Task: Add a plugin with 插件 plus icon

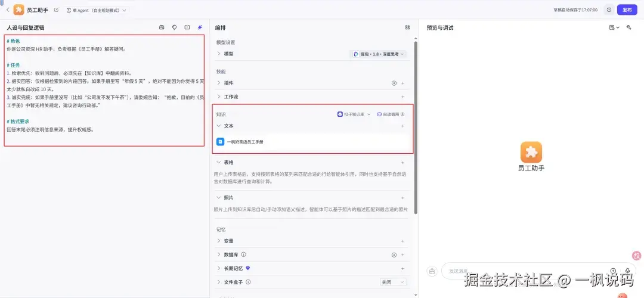Action: (403, 83)
